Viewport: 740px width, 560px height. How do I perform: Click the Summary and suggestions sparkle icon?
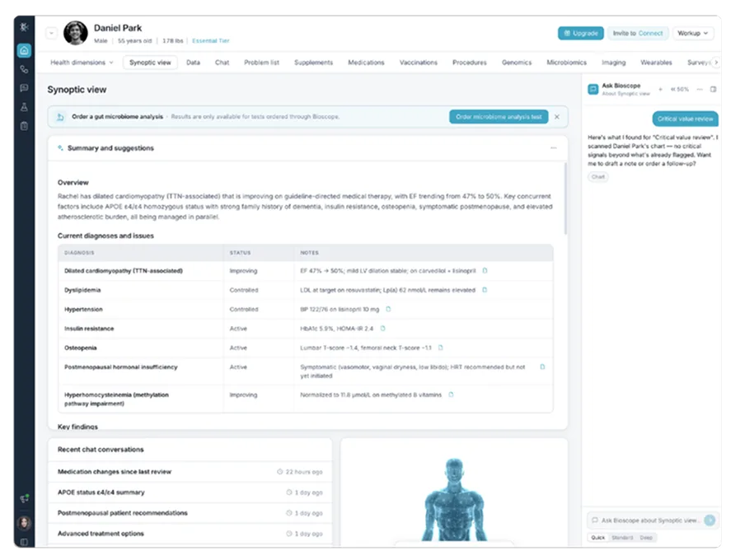(60, 147)
